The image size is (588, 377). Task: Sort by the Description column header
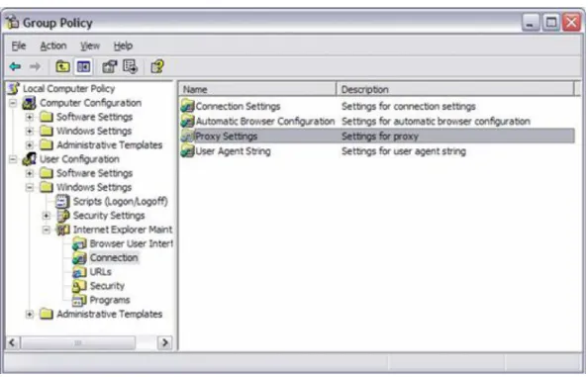[x=455, y=89]
